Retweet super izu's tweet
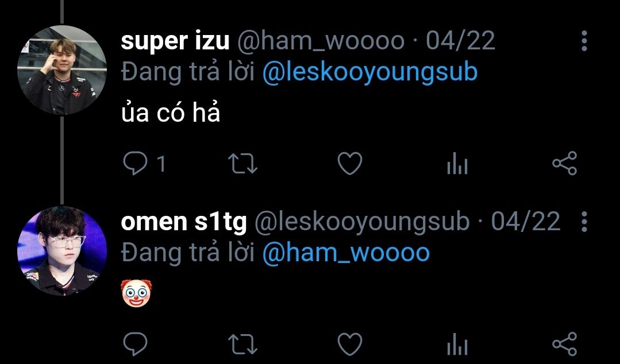 (x=243, y=163)
